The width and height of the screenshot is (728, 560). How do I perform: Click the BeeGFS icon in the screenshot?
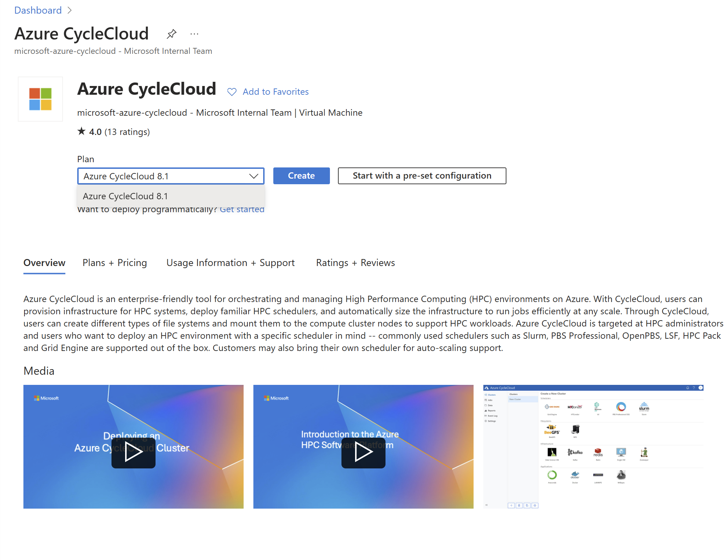pos(552,430)
